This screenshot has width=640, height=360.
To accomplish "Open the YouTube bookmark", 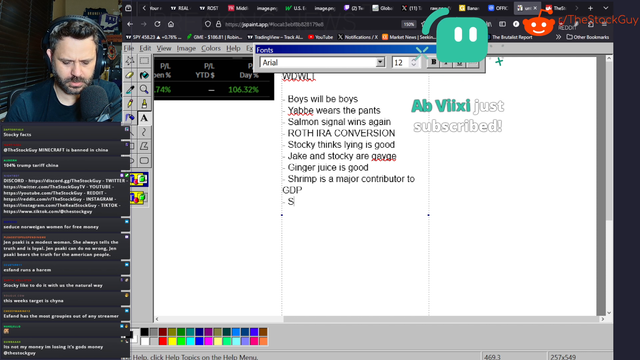I will coord(320,37).
